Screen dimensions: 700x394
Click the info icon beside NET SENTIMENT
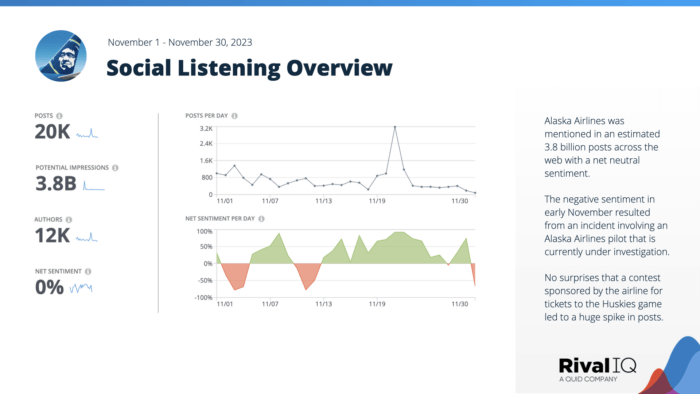click(88, 271)
